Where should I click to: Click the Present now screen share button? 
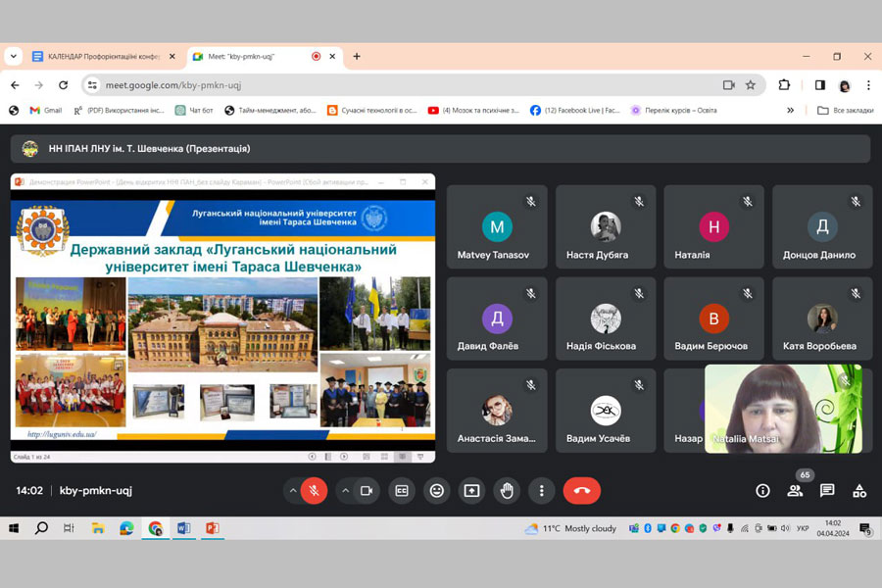[471, 491]
